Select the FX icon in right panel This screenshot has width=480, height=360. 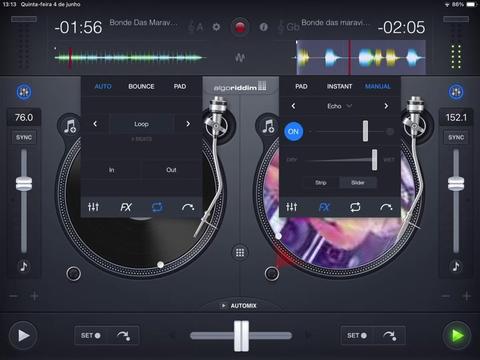tap(324, 207)
